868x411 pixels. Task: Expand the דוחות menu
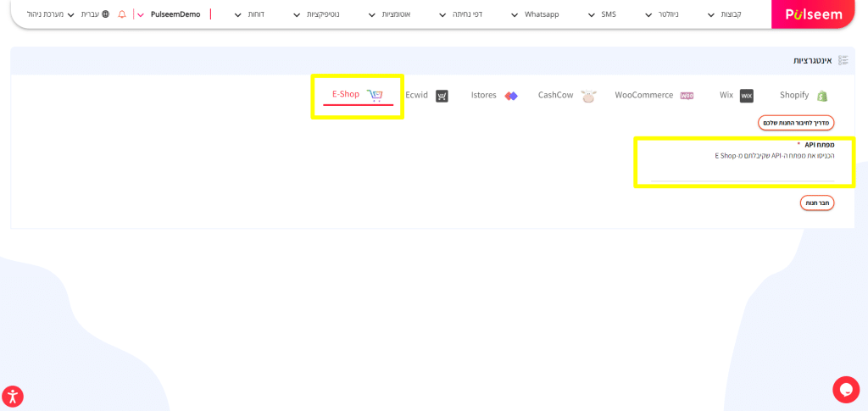249,14
